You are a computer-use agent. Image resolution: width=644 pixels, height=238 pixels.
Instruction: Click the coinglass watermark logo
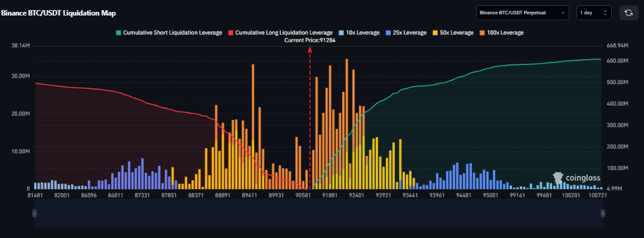click(x=576, y=178)
